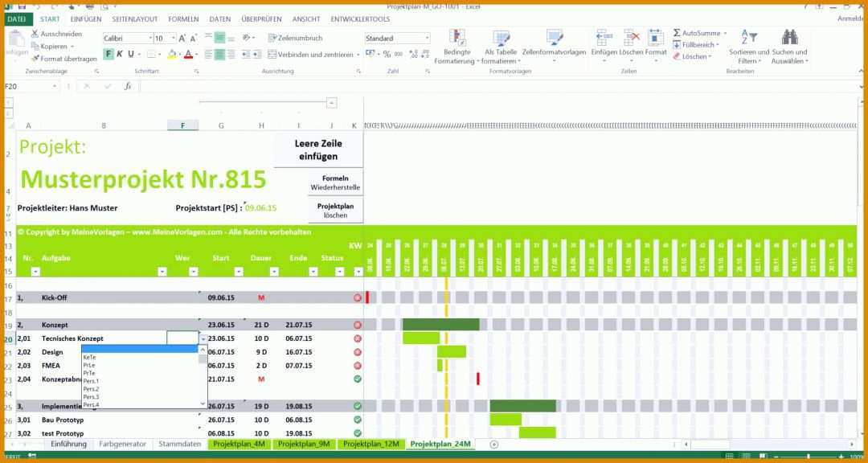Open the DATEI tab
The width and height of the screenshot is (868, 463).
click(x=17, y=18)
